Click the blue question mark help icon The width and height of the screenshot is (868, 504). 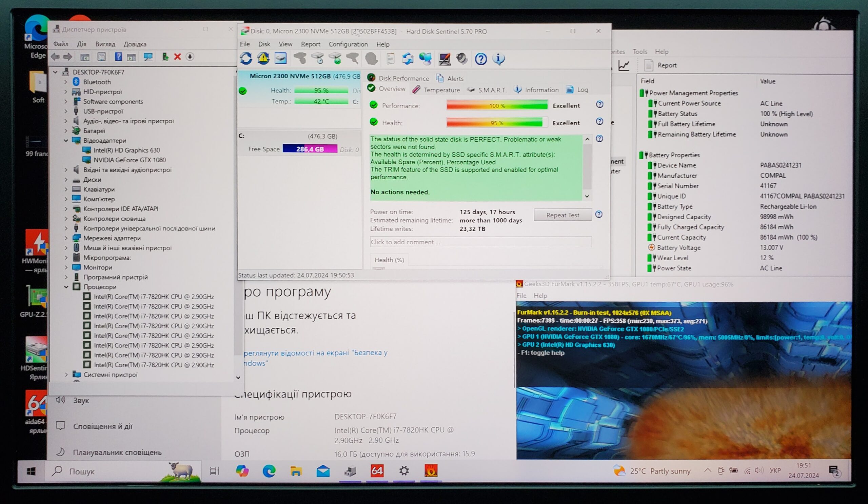[481, 59]
